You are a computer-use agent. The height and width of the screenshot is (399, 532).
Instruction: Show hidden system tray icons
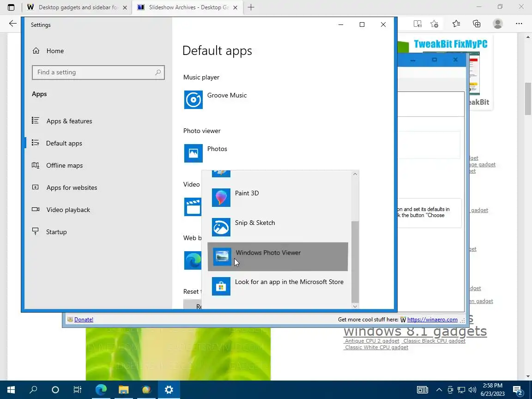coord(439,389)
